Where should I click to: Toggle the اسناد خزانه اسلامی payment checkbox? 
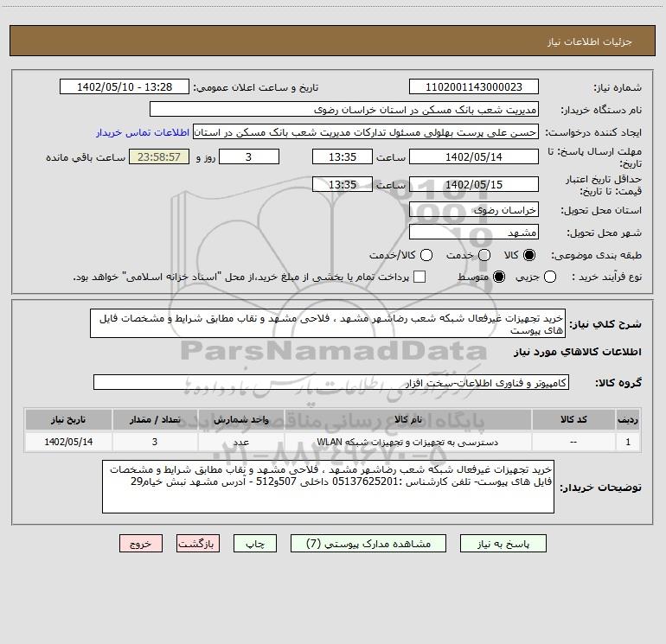click(x=419, y=277)
